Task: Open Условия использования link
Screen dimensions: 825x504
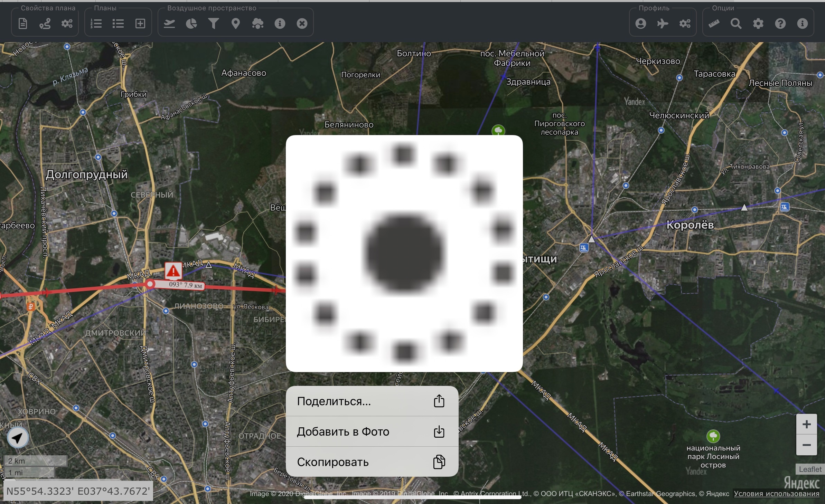Action: tap(776, 494)
